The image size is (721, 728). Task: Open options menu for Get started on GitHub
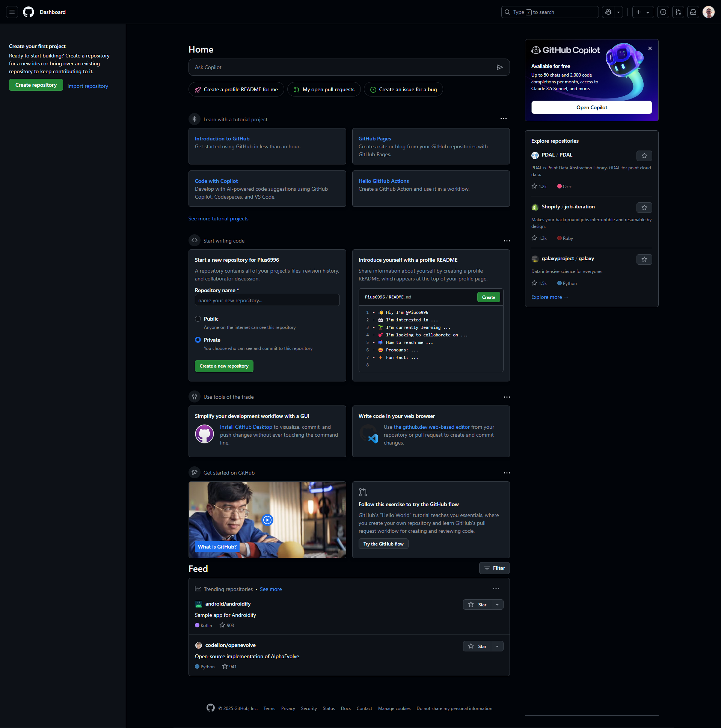[507, 473]
